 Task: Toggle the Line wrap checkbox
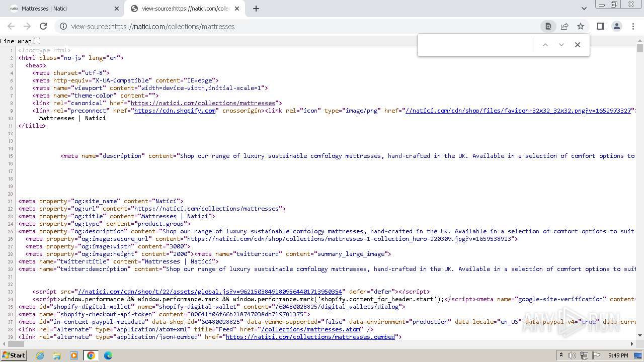(37, 41)
